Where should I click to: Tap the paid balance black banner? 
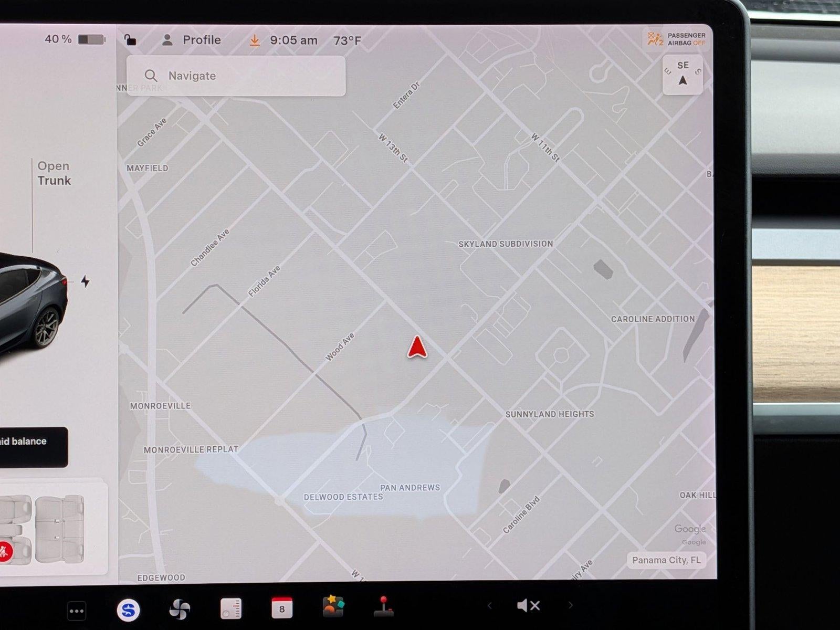(x=34, y=447)
